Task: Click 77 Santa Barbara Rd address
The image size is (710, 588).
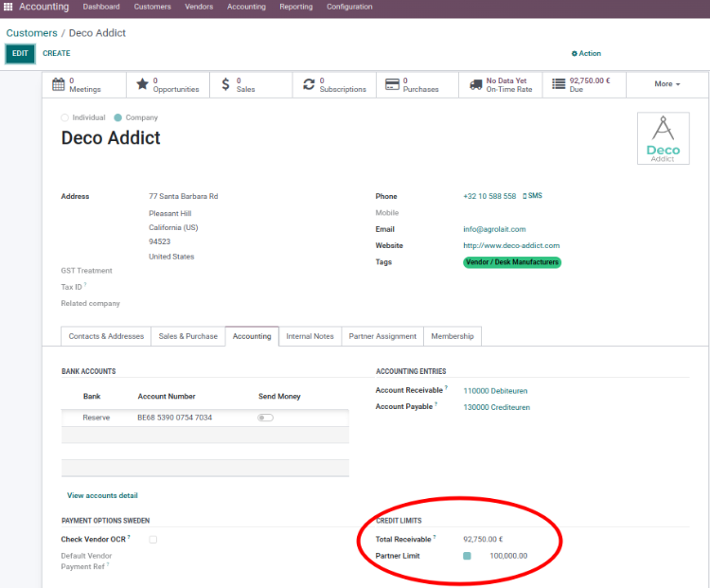Action: [184, 197]
